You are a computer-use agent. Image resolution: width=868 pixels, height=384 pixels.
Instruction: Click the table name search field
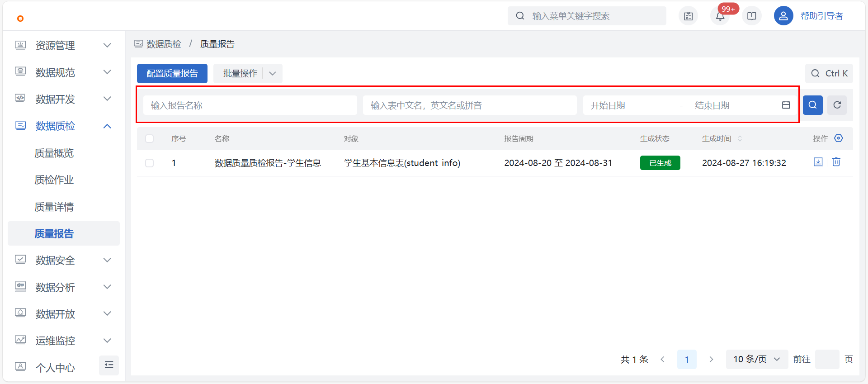(470, 105)
